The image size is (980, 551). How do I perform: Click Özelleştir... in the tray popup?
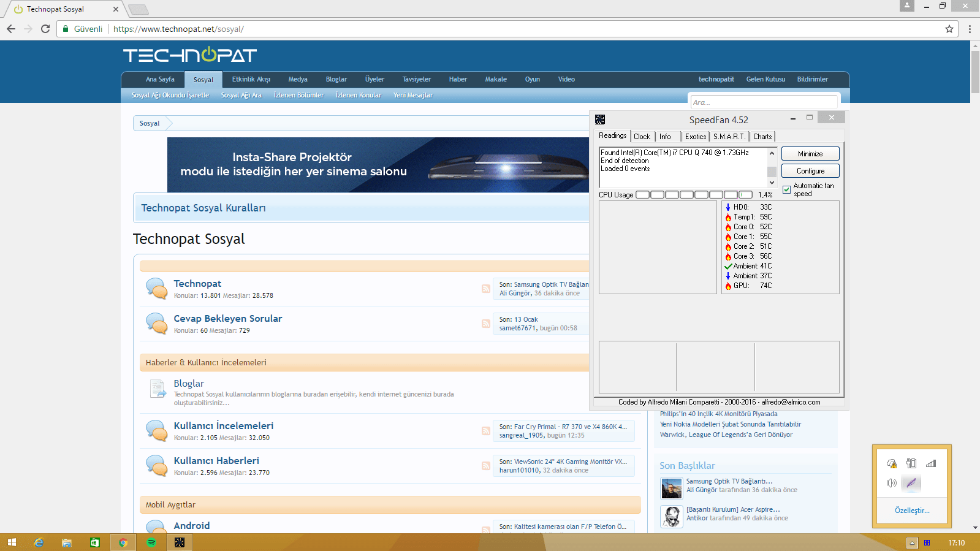pyautogui.click(x=912, y=511)
